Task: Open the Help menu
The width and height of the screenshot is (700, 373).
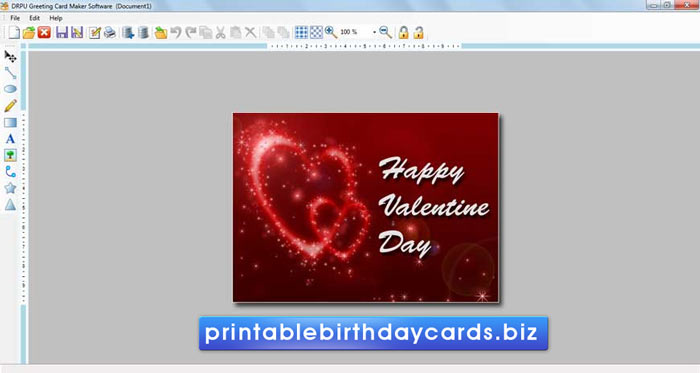Action: 56,18
